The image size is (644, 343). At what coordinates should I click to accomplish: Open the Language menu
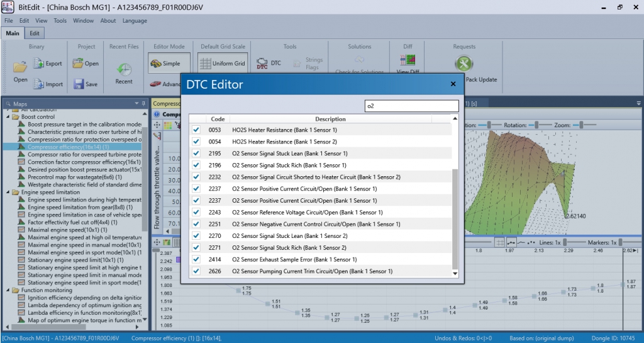(x=135, y=21)
